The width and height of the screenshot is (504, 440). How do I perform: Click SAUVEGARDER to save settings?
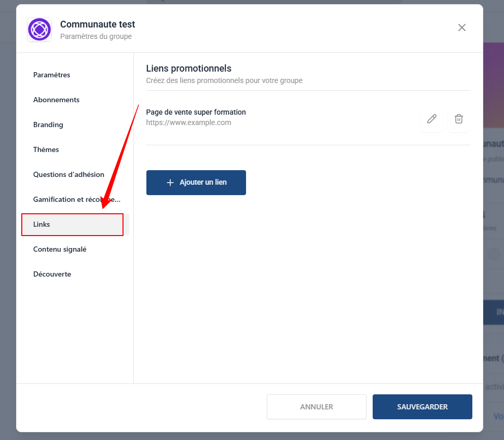(422, 407)
